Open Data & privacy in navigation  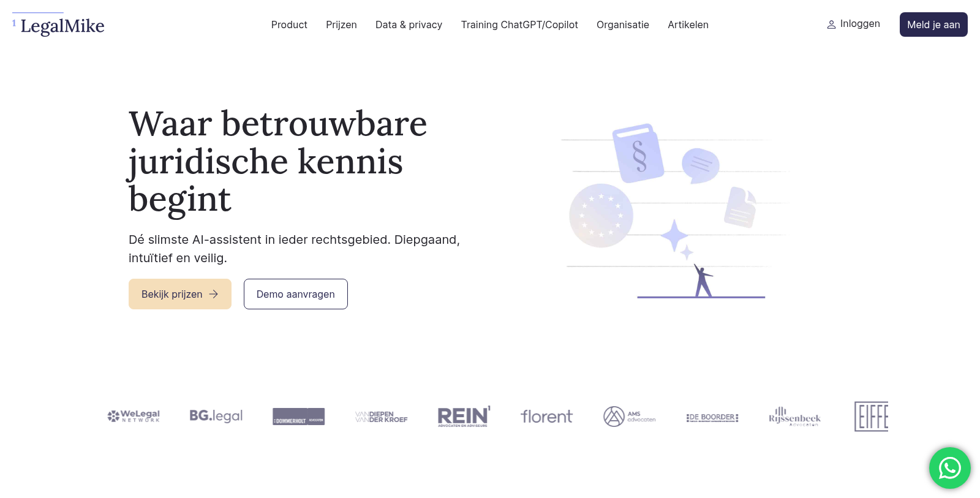[409, 25]
